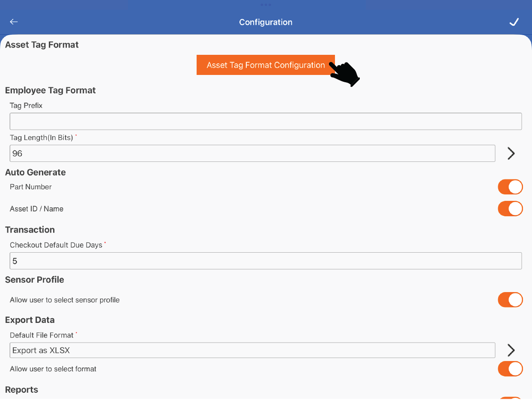The height and width of the screenshot is (400, 532).
Task: Turn off Allow user to select sensor profile
Action: [510, 300]
